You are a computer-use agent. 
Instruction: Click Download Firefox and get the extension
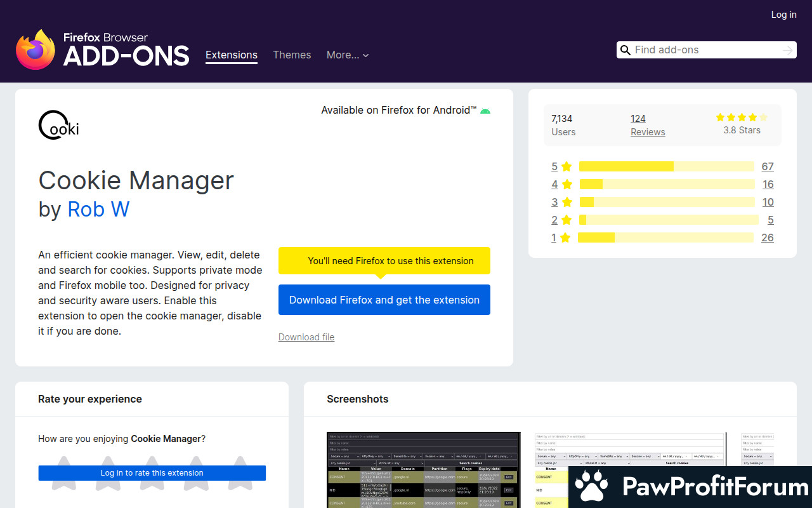[384, 300]
